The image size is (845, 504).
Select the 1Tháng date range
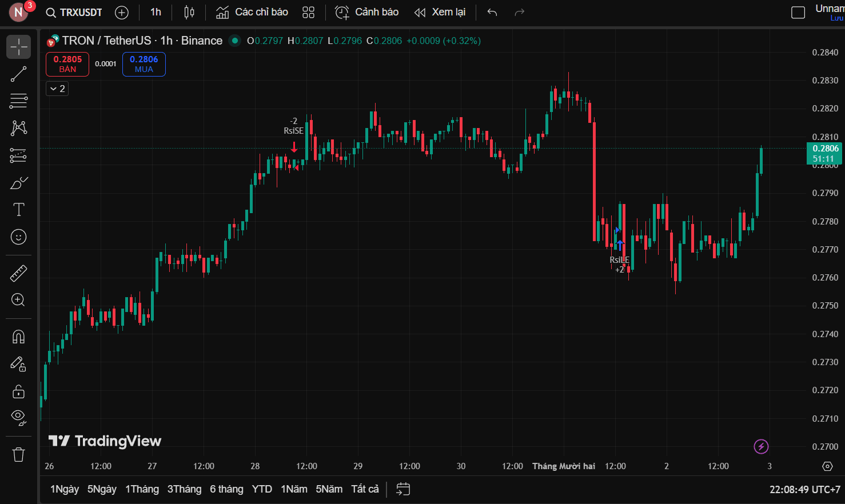[142, 489]
